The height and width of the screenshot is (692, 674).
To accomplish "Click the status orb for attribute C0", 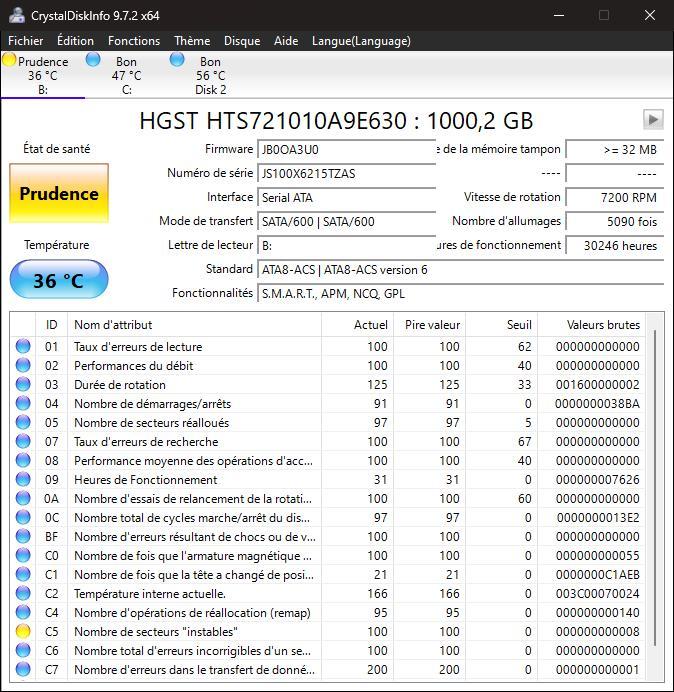I will coord(23,555).
